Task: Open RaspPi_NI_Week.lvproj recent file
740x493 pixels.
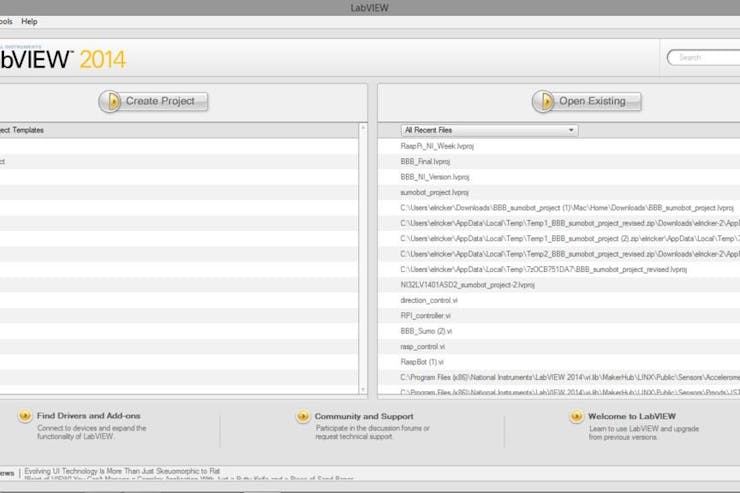Action: [x=437, y=146]
